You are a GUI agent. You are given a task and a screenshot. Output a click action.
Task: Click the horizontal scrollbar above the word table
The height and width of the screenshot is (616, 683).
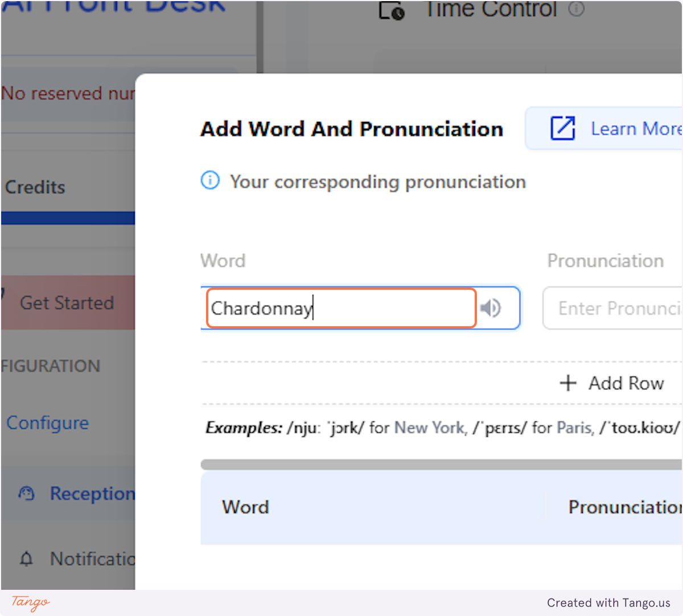pyautogui.click(x=441, y=464)
